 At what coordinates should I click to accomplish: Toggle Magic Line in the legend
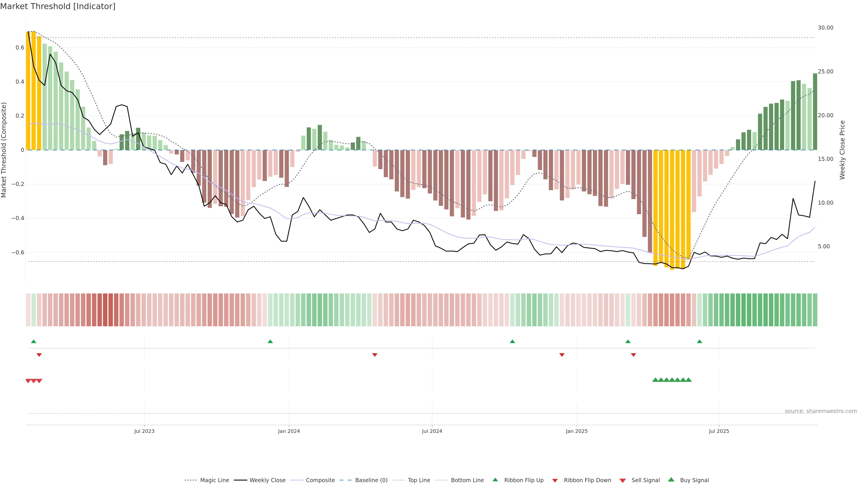tap(214, 480)
